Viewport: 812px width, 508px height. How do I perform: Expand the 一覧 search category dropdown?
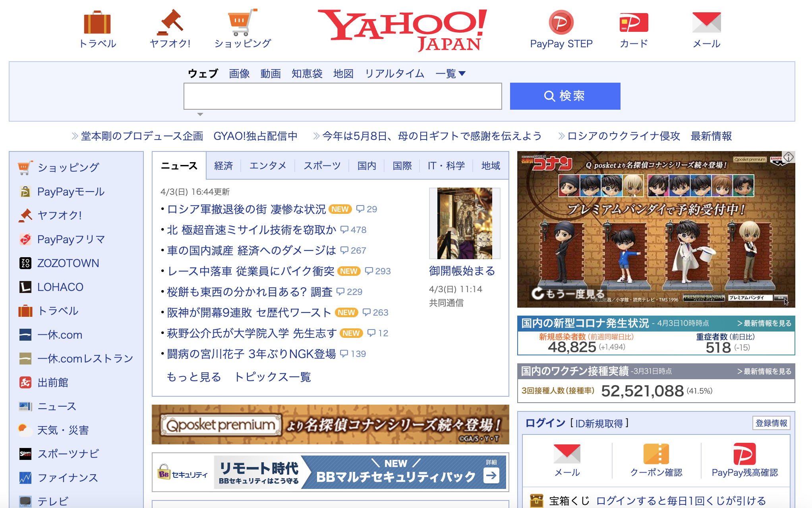click(x=450, y=74)
